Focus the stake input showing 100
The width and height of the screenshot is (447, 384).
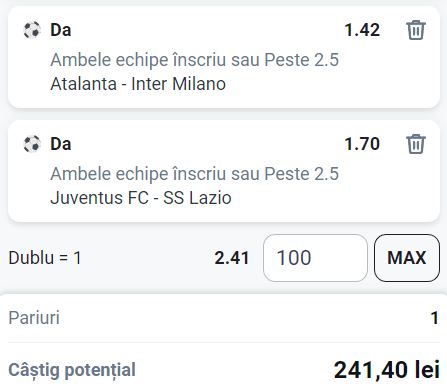coord(315,258)
